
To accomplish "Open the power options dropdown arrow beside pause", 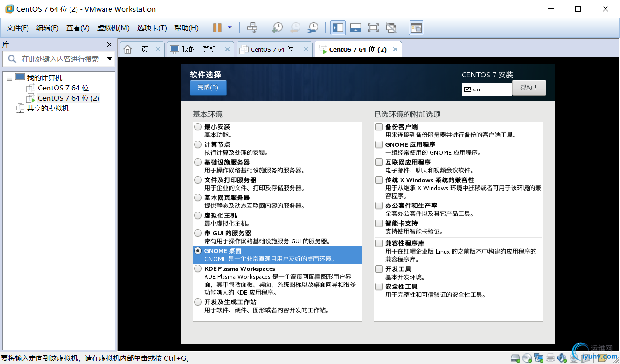I will [x=230, y=27].
